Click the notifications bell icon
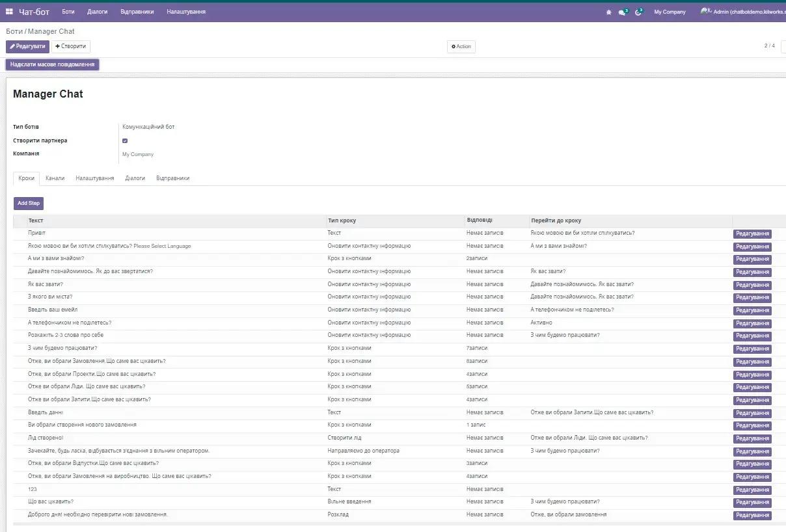Screen dimensions: 786x532 click(x=609, y=12)
